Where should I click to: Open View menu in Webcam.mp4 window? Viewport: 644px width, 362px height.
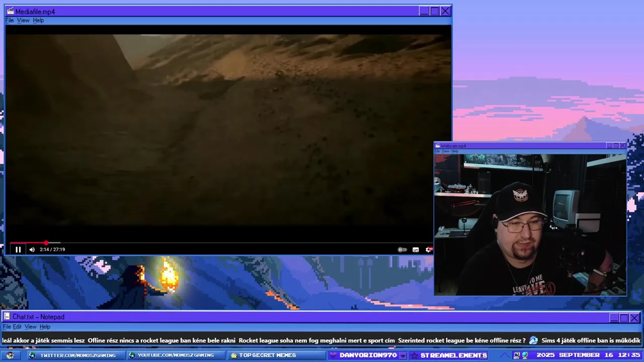[445, 151]
